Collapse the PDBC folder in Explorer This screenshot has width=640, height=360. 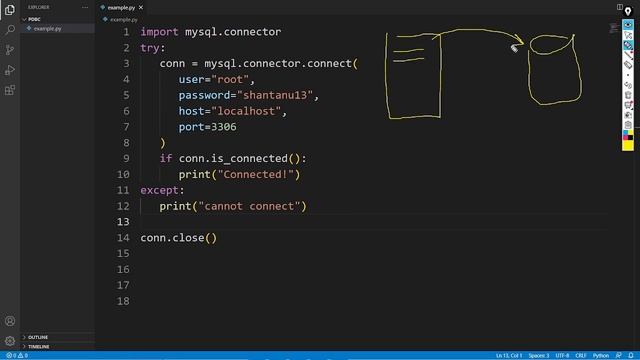[34, 19]
